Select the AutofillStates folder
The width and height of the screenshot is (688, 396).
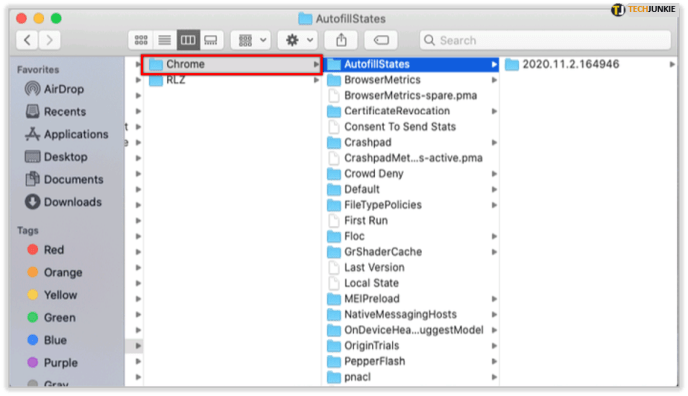click(412, 64)
